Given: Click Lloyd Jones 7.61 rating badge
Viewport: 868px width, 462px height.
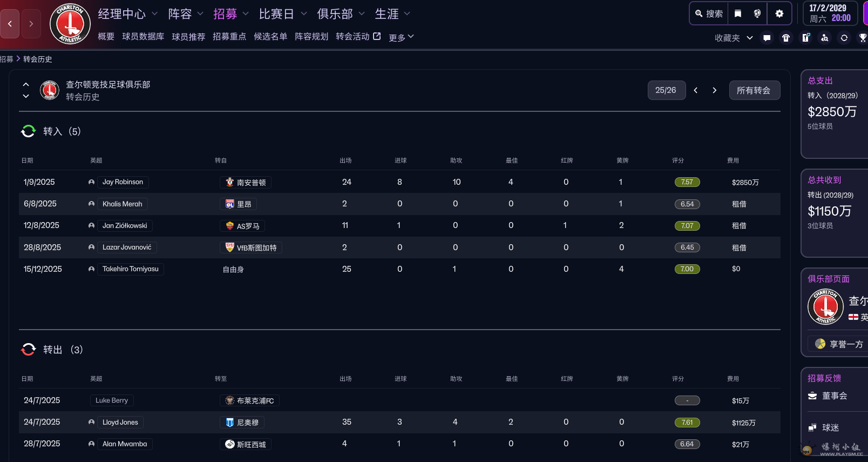Looking at the screenshot, I should pyautogui.click(x=687, y=423).
